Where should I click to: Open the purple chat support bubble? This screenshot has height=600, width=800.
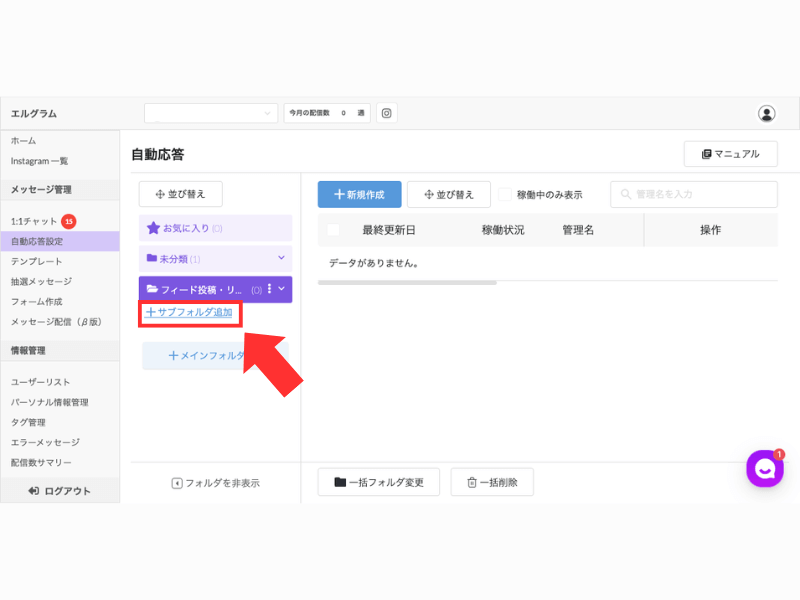pos(764,468)
